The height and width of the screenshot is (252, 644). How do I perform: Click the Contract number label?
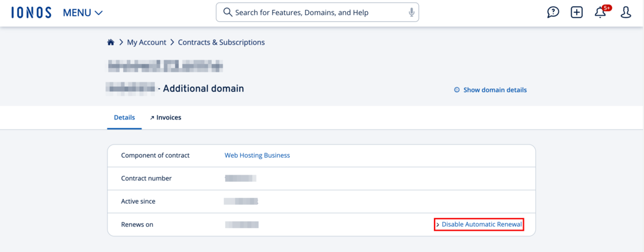pyautogui.click(x=146, y=178)
